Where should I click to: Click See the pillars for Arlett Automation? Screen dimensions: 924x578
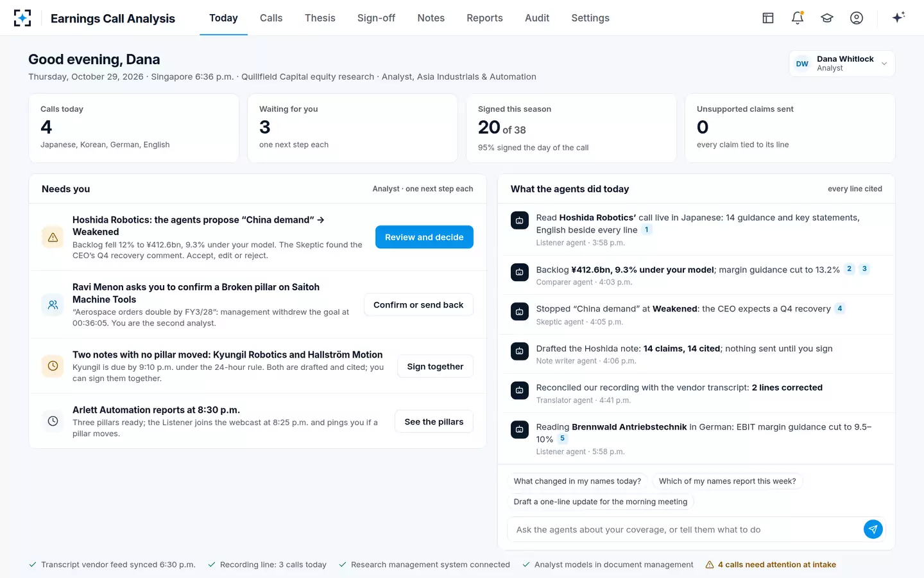coord(434,421)
